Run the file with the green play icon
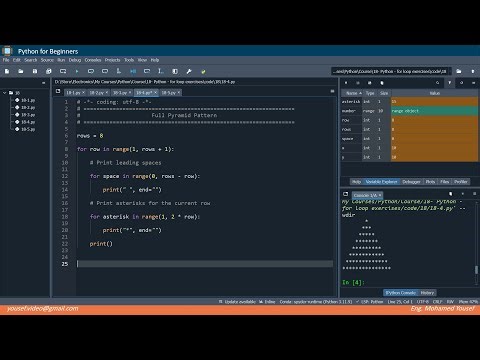 pyautogui.click(x=77, y=71)
